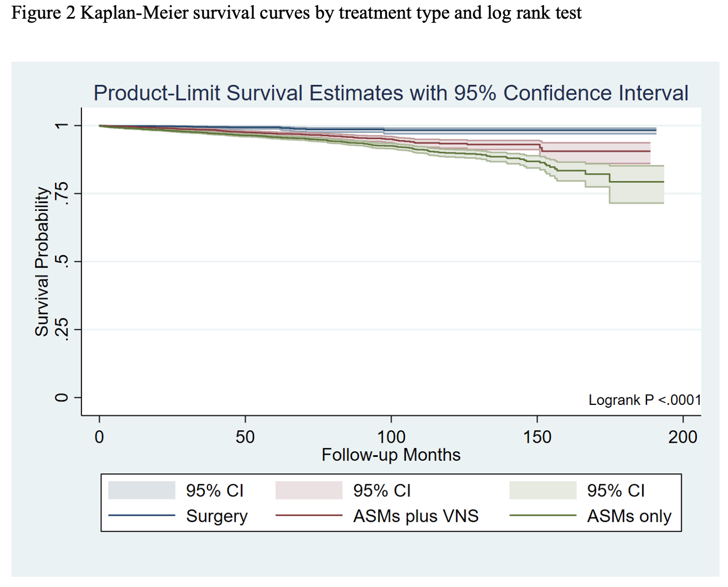Click the x-axis tick label 100
This screenshot has width=728, height=587.
point(391,437)
